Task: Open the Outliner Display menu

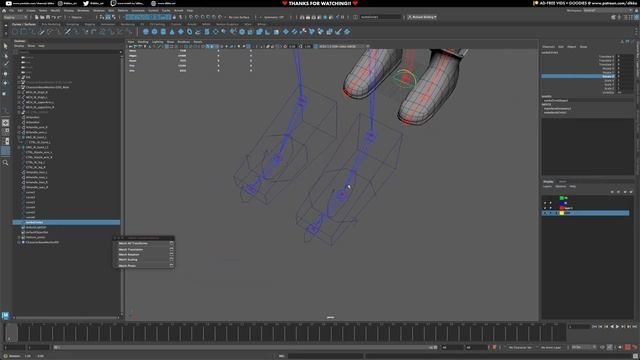Action: (x=19, y=46)
